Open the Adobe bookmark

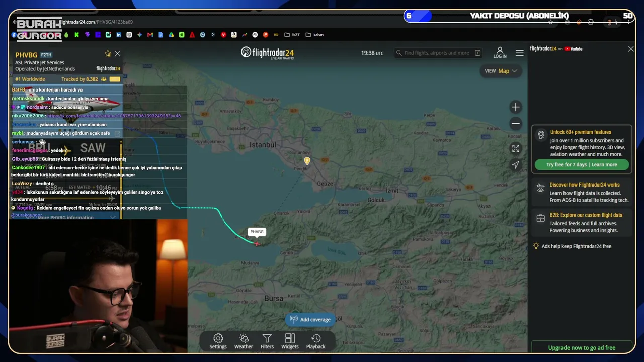tap(192, 35)
